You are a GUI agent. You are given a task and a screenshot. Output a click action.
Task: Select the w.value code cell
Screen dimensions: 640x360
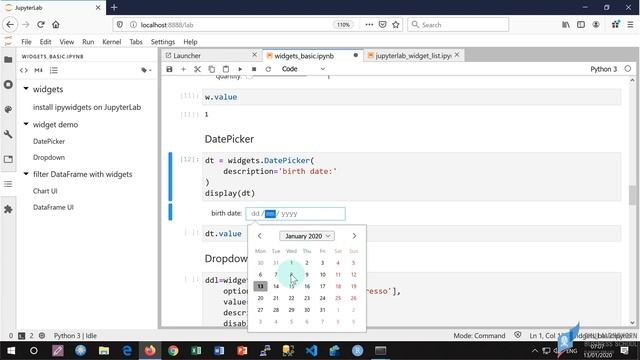pyautogui.click(x=411, y=97)
